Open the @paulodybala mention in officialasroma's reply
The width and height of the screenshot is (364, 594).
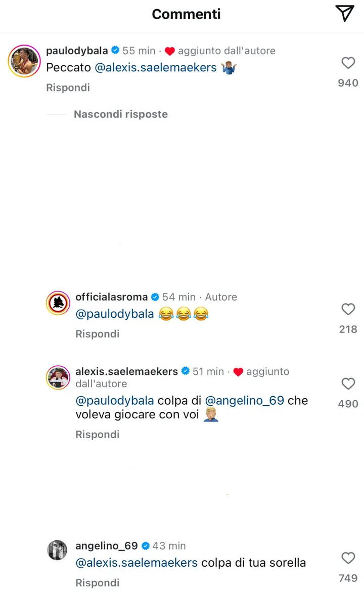coord(115,314)
